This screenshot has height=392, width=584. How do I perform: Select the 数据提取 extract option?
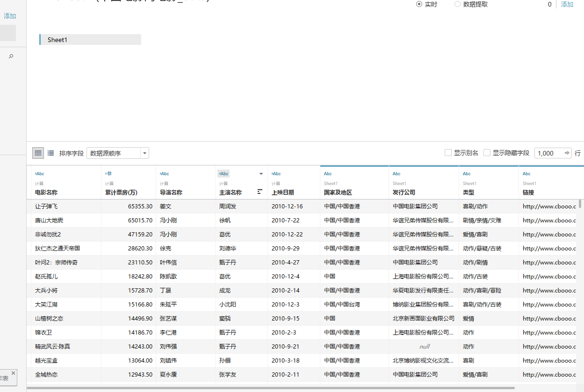click(457, 4)
